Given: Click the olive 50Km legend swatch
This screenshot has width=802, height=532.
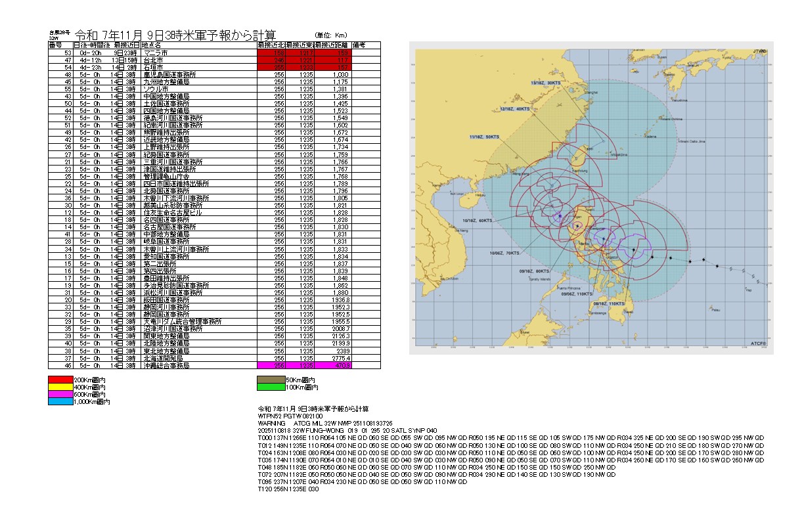Looking at the screenshot, I should [x=272, y=380].
